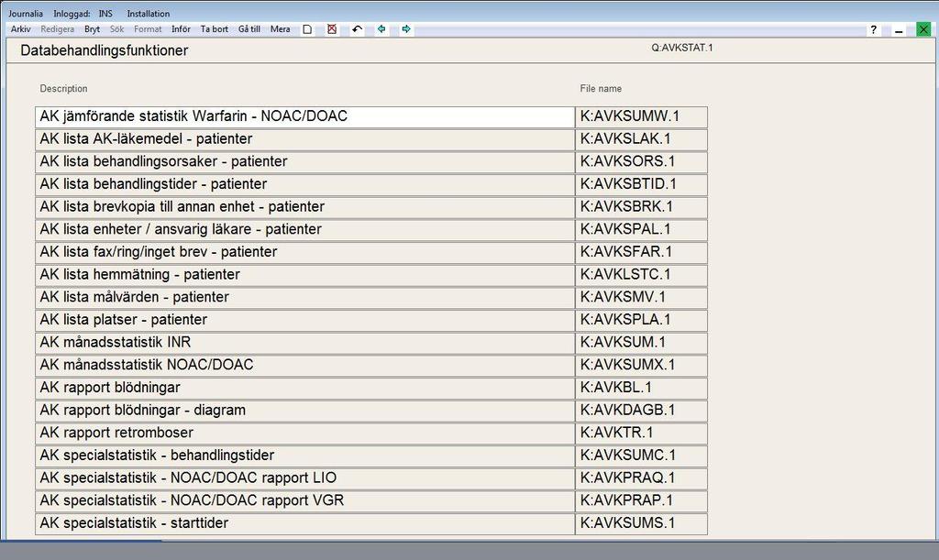The width and height of the screenshot is (939, 560).
Task: Open help with the question mark icon
Action: (873, 30)
